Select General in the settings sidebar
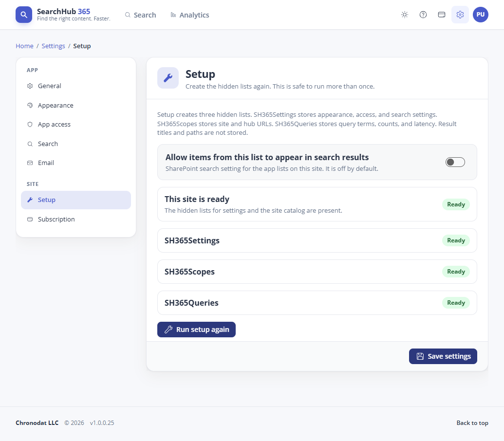 76,86
